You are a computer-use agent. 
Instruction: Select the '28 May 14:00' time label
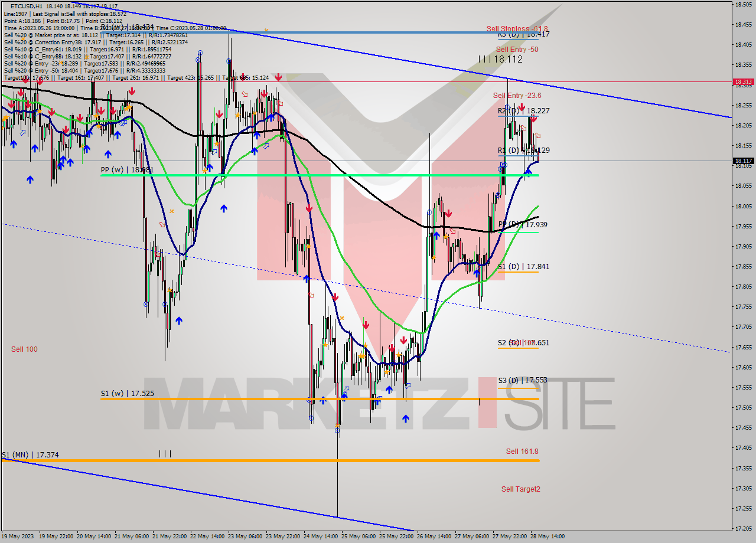click(x=548, y=537)
